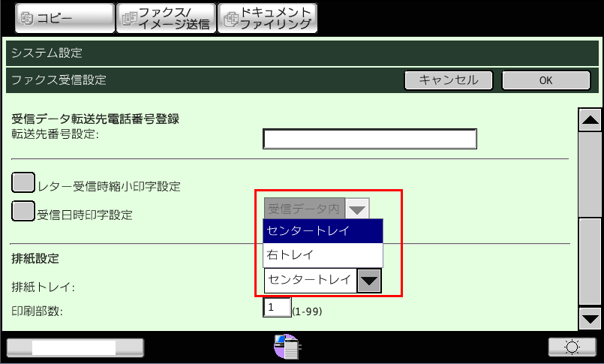The width and height of the screenshot is (604, 364).
Task: Select the ドキュメントファイリング tab
Action: [267, 18]
